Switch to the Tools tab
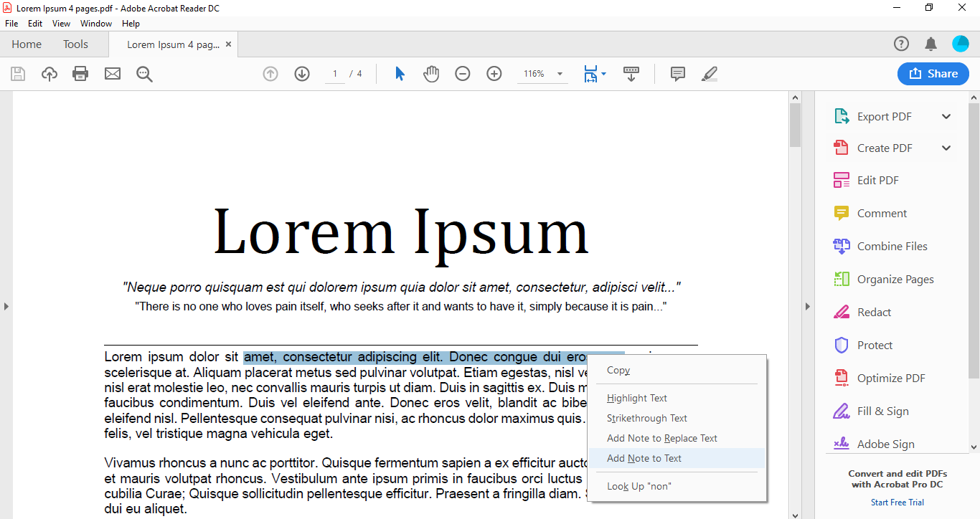The width and height of the screenshot is (980, 519). coord(75,44)
